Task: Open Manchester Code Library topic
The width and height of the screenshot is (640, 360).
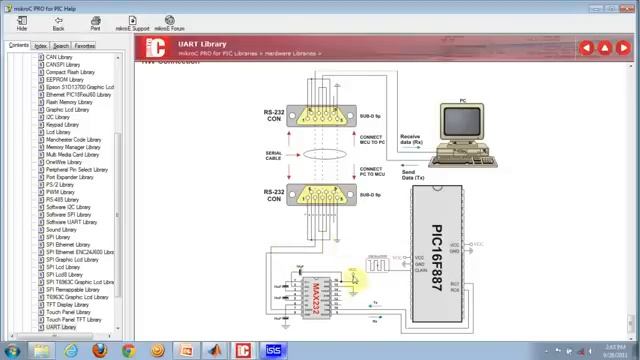Action: click(73, 140)
